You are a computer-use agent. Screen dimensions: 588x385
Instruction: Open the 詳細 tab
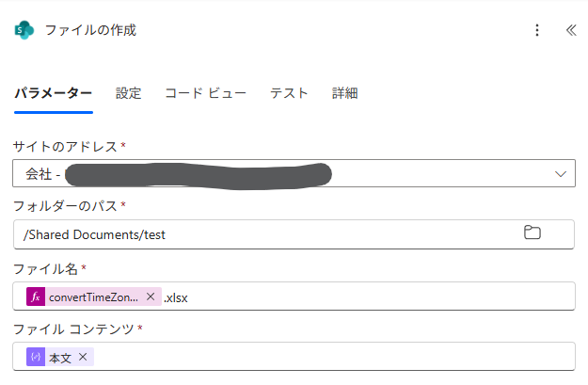coord(344,93)
